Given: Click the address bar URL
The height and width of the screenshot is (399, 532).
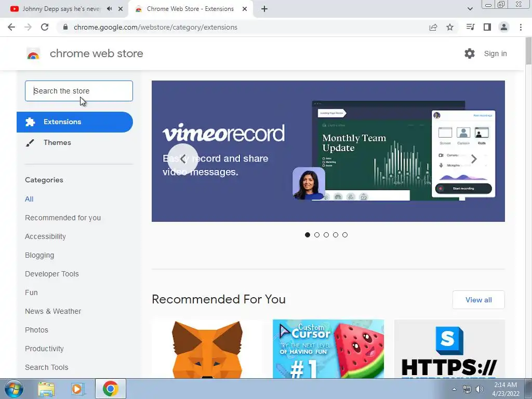Looking at the screenshot, I should pos(155,27).
